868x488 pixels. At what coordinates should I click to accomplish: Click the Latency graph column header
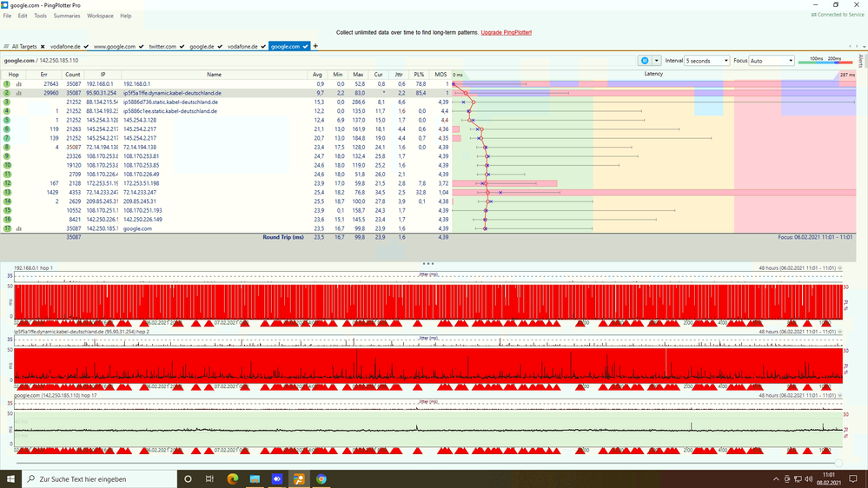click(x=653, y=74)
